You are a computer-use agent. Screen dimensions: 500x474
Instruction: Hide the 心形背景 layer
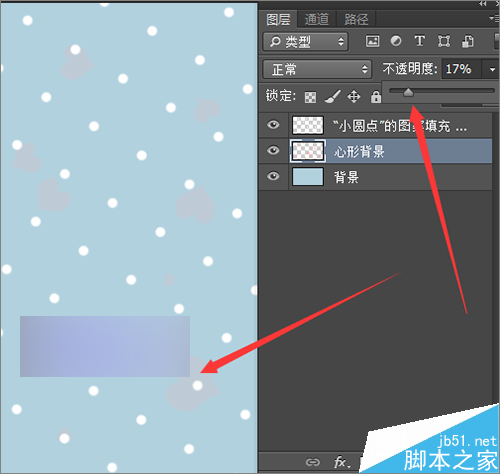(x=273, y=150)
